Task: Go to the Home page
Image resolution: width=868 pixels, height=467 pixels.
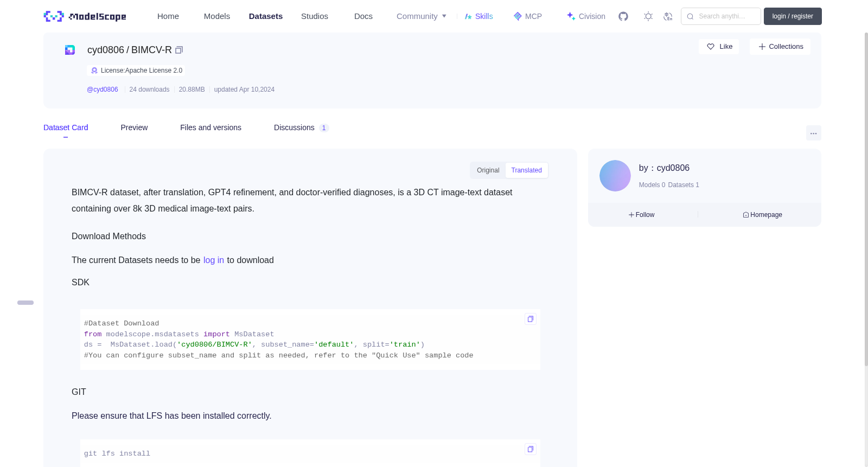Action: click(168, 16)
